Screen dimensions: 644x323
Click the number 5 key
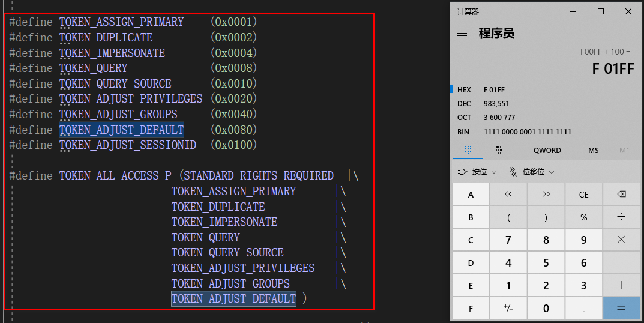pyautogui.click(x=546, y=262)
